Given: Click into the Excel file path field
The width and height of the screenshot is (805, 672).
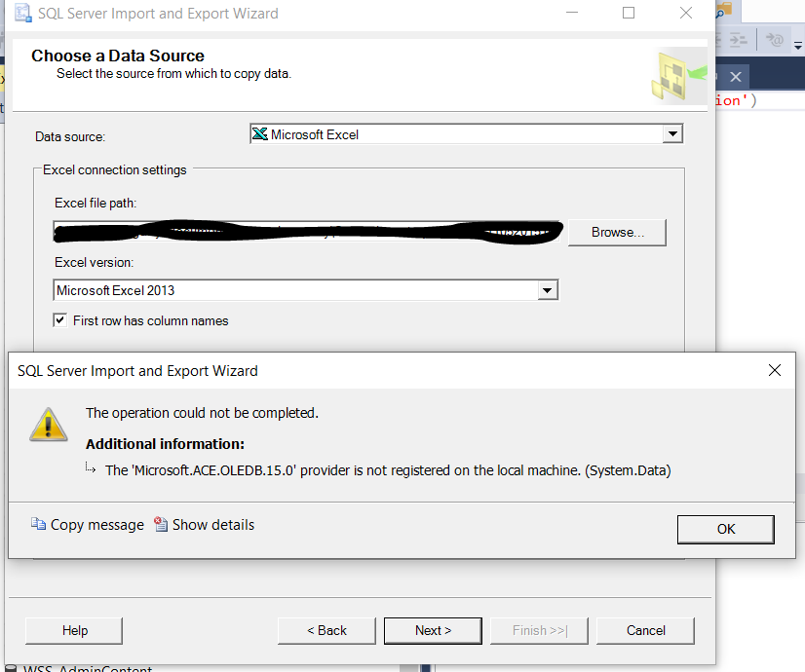Looking at the screenshot, I should [306, 232].
